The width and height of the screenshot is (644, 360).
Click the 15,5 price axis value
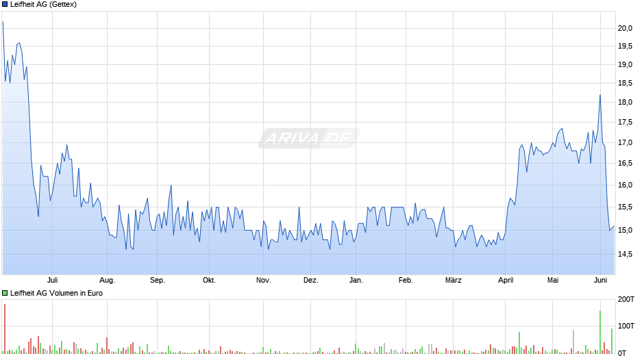click(x=625, y=207)
